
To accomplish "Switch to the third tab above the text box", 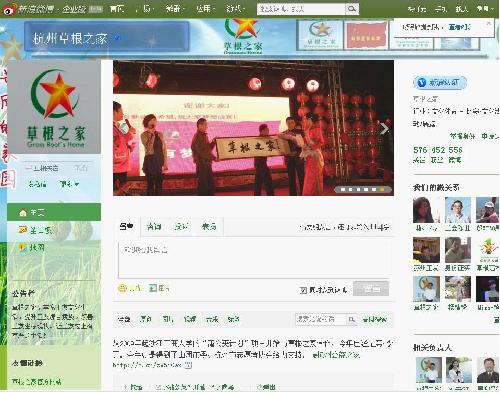I will (181, 227).
